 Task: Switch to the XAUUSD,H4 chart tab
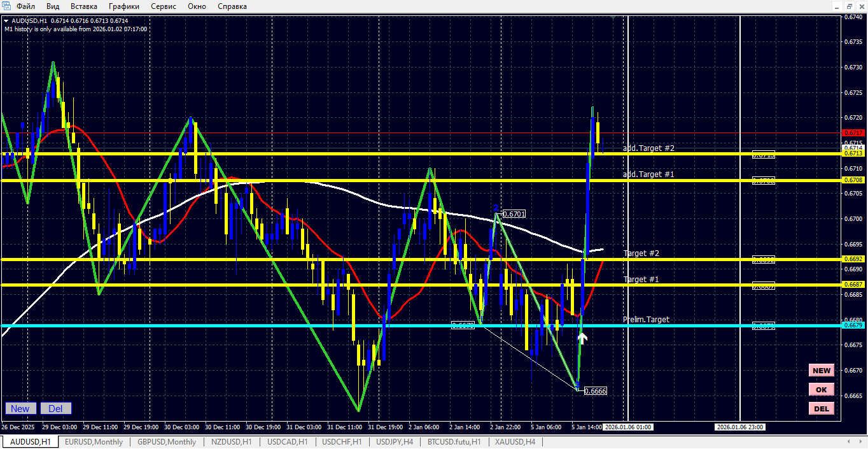click(x=515, y=441)
